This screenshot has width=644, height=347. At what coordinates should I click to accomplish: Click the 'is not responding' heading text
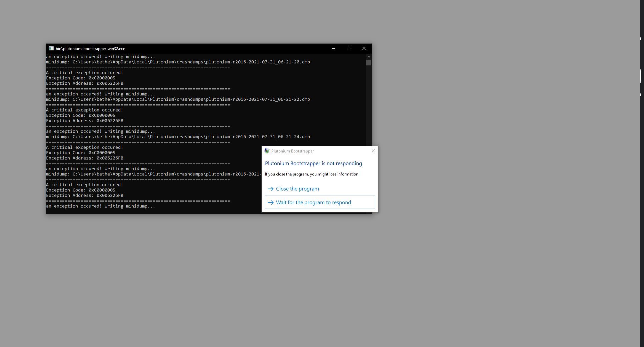point(313,163)
